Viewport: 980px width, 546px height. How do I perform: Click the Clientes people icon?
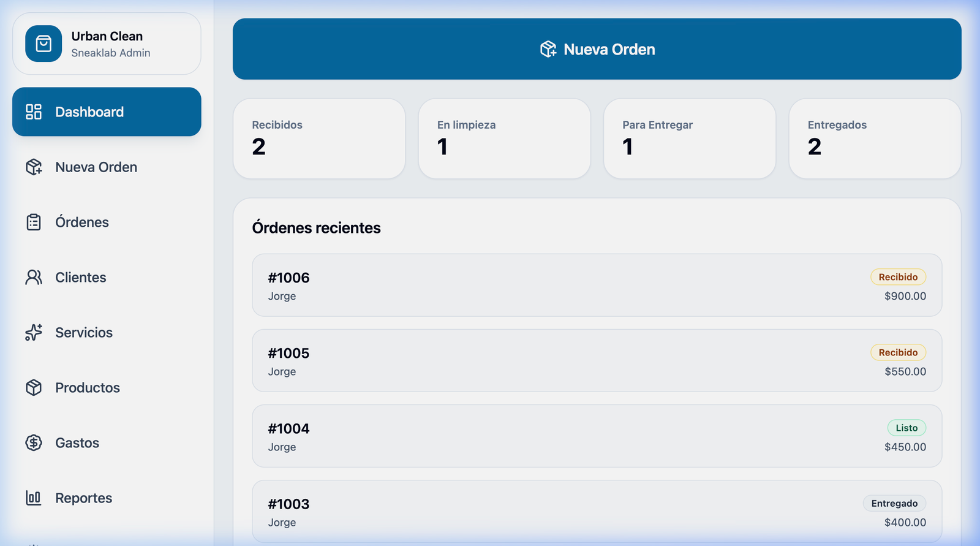34,277
